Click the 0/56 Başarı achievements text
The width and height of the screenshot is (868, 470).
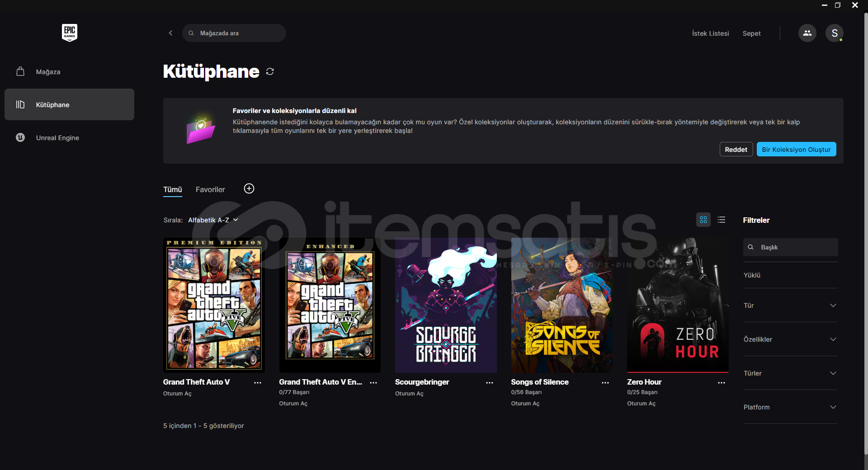click(526, 392)
